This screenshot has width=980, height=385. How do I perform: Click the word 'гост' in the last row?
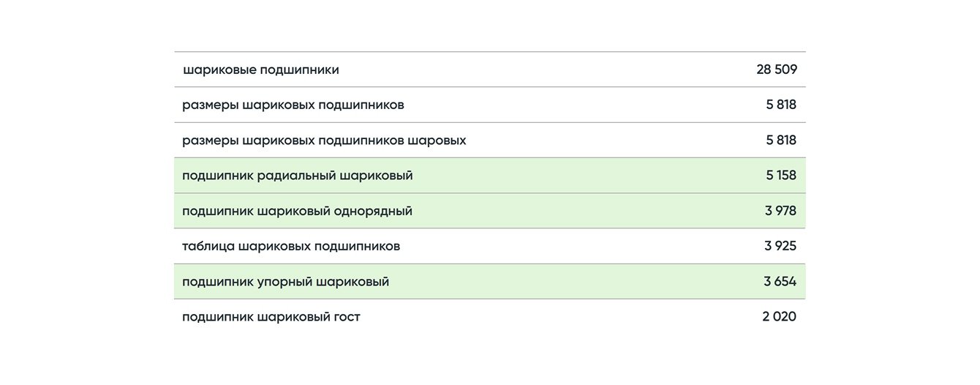(x=345, y=318)
